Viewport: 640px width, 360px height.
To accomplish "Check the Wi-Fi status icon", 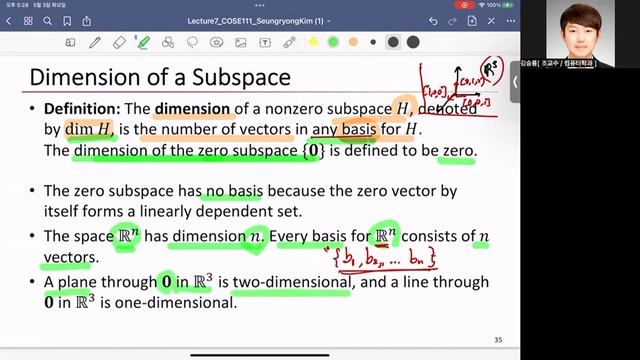I will coord(482,5).
